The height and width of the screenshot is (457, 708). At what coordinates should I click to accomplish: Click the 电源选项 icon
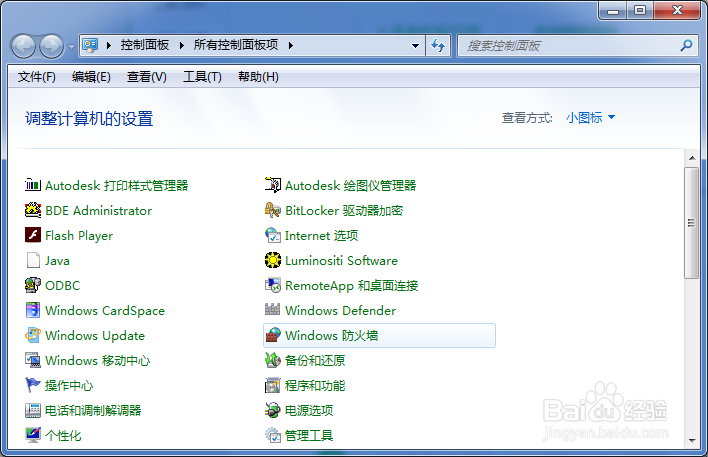click(272, 410)
